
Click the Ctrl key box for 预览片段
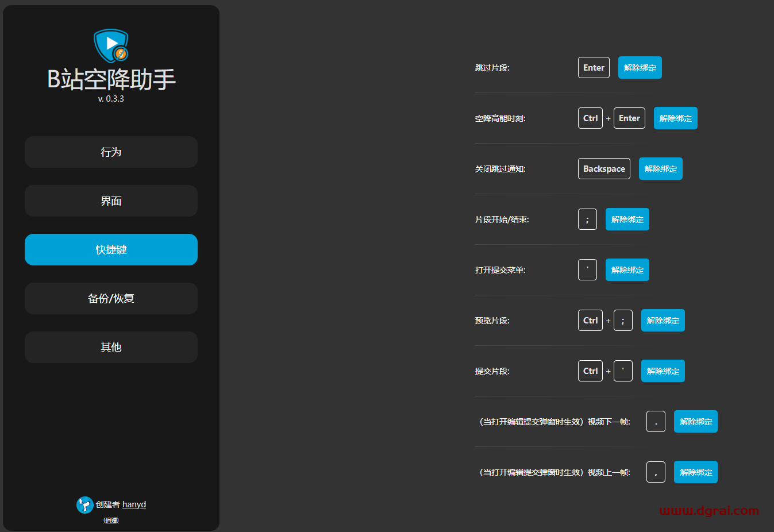coord(590,321)
